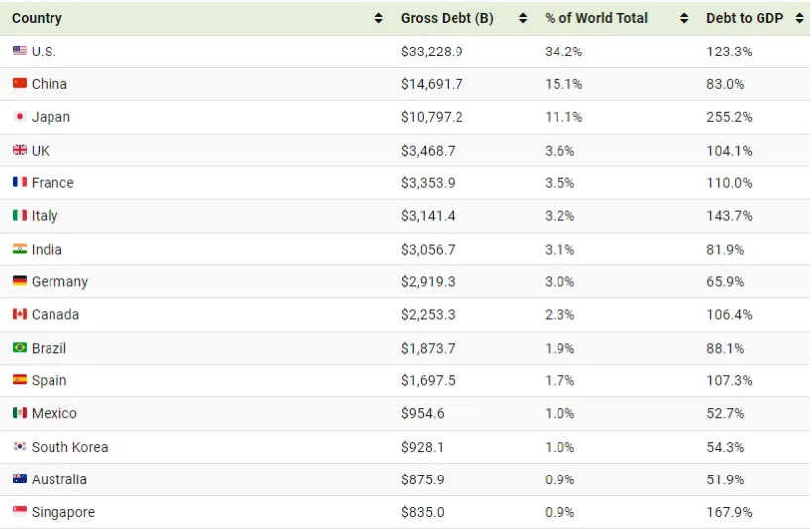
Task: Sort by Debt to GDP arrows
Action: 800,18
